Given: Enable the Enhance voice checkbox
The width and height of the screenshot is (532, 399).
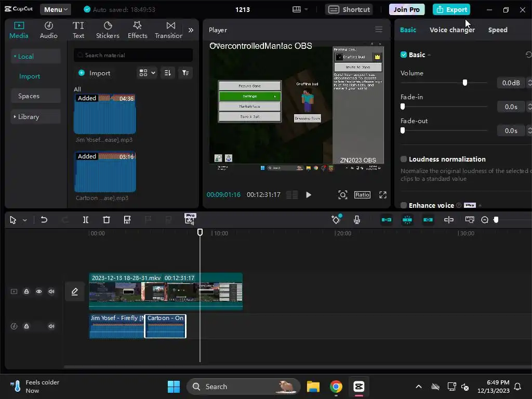Looking at the screenshot, I should (x=403, y=205).
